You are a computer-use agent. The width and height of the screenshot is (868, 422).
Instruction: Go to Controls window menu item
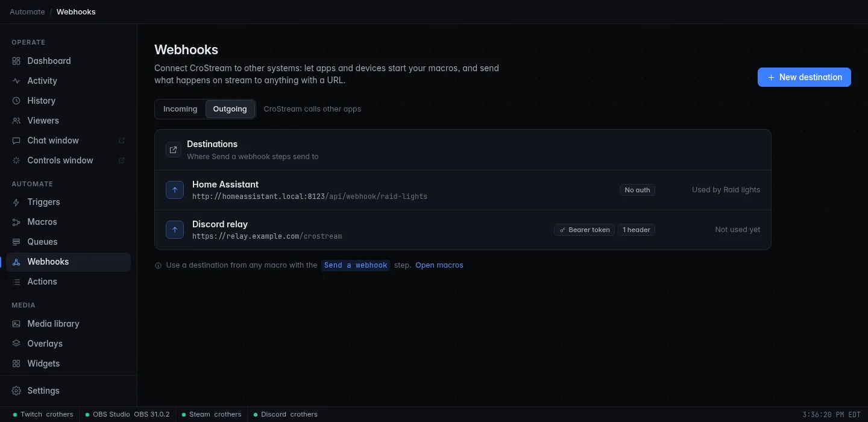point(68,160)
